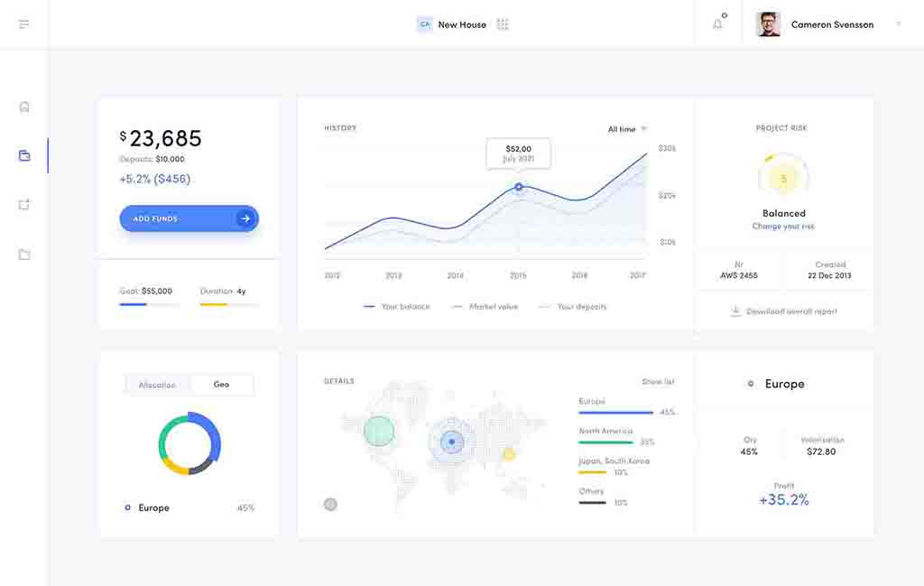Image resolution: width=924 pixels, height=586 pixels.
Task: Expand the All time dropdown
Action: [x=627, y=129]
